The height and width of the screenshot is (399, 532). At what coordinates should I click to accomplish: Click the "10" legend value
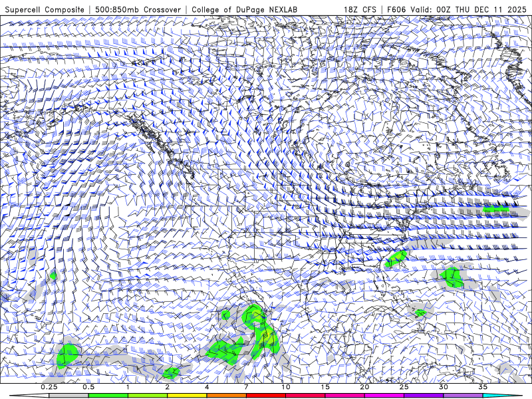pos(286,387)
